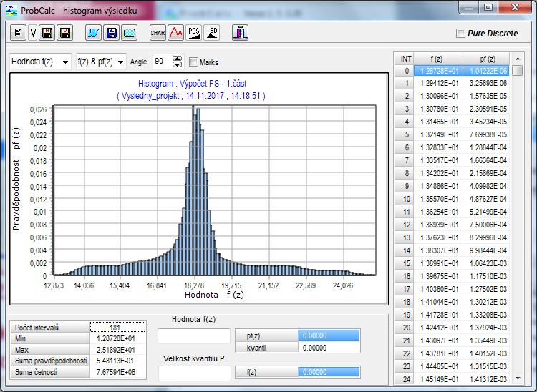The width and height of the screenshot is (537, 392).
Task: Click the ProbCalc app icon in title bar
Action: 11,10
